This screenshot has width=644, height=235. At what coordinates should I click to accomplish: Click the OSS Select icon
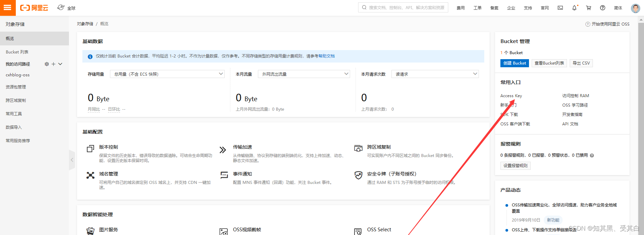click(358, 231)
